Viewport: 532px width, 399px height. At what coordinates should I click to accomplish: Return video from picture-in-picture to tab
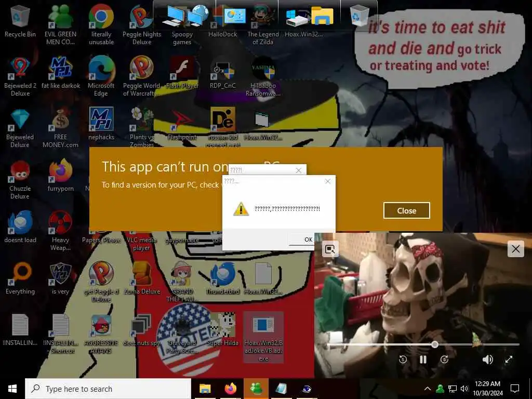tap(330, 249)
